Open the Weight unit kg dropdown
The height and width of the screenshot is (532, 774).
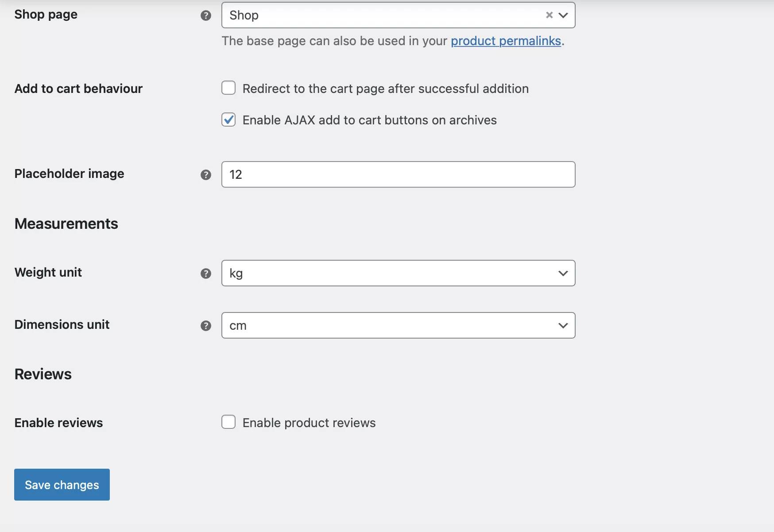pyautogui.click(x=398, y=273)
